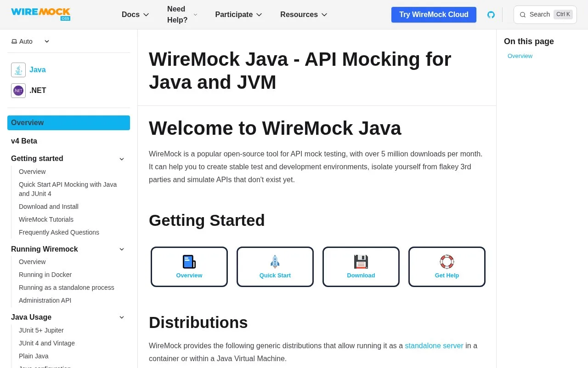The image size is (588, 368).
Task: Open Plain Java page
Action: click(34, 356)
